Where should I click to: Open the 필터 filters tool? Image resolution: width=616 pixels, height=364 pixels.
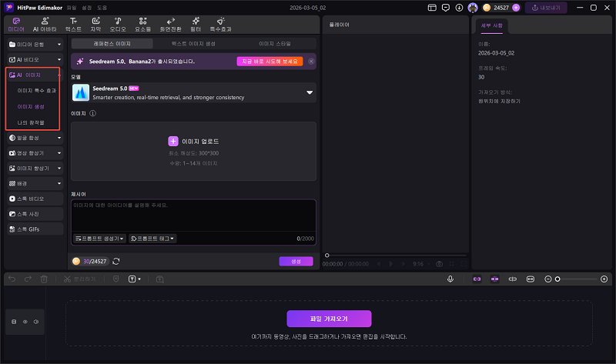(x=196, y=25)
